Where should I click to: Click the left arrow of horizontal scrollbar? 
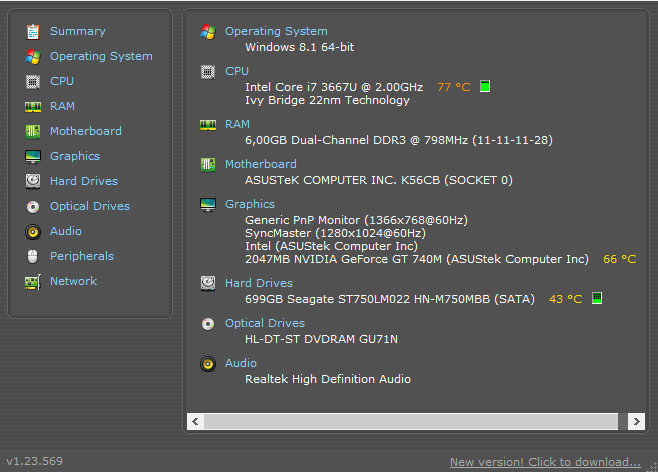coord(196,421)
